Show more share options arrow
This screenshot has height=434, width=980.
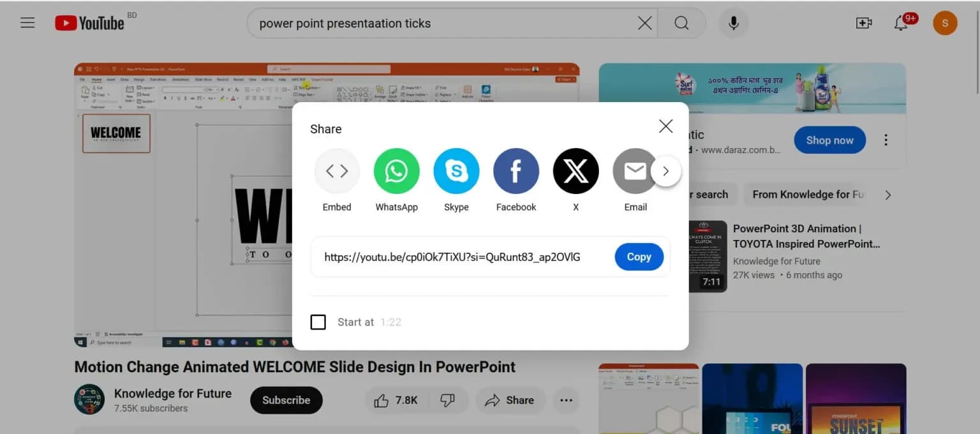pyautogui.click(x=665, y=171)
